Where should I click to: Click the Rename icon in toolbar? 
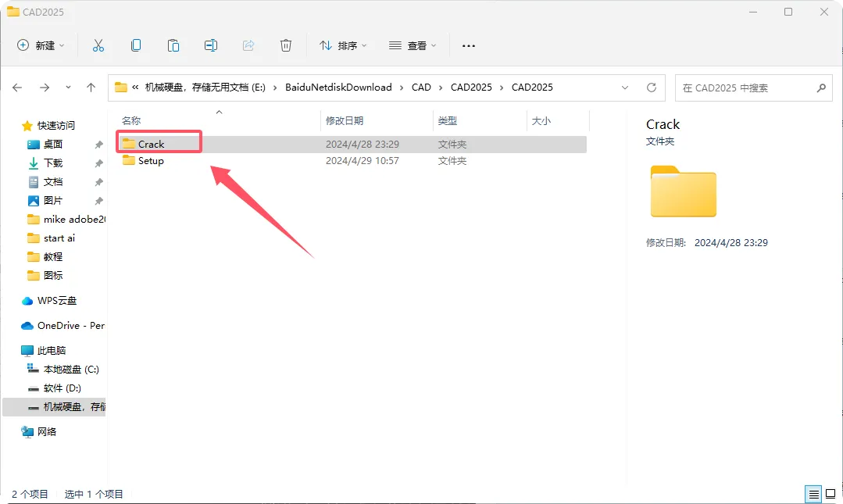click(x=211, y=46)
